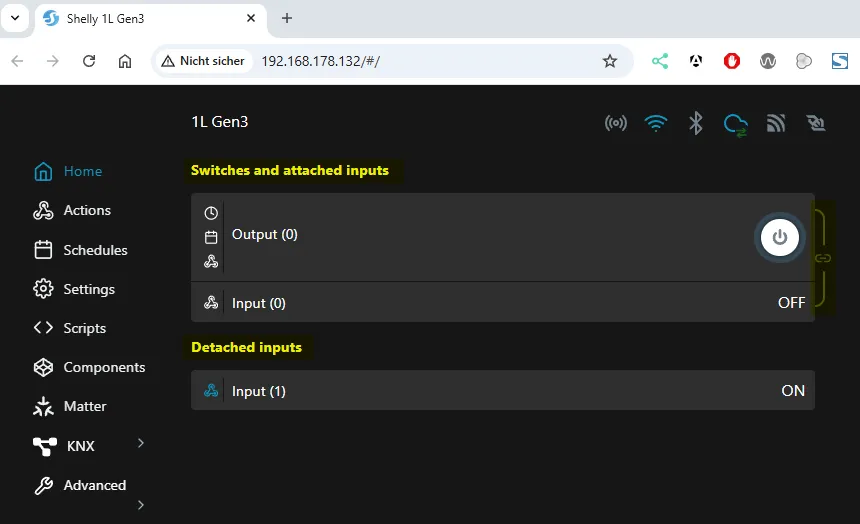860x524 pixels.
Task: Open the schedule calendar icon for Output (0)
Action: coord(211,237)
